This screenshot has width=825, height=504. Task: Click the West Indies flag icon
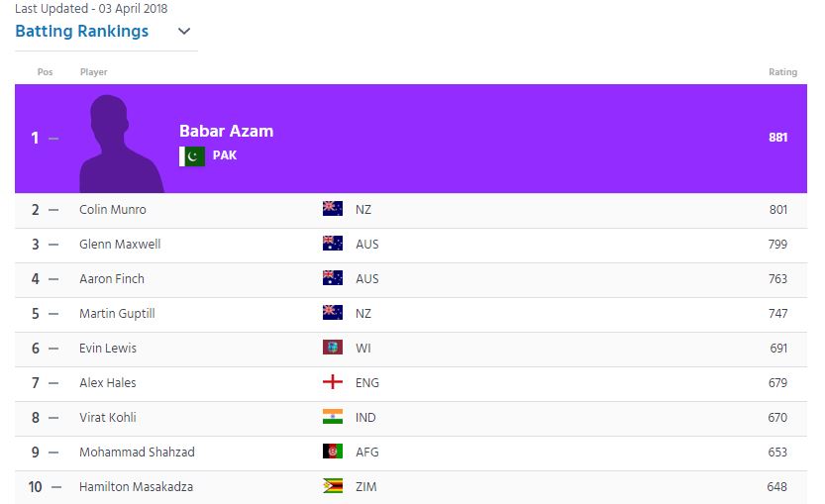pyautogui.click(x=333, y=348)
